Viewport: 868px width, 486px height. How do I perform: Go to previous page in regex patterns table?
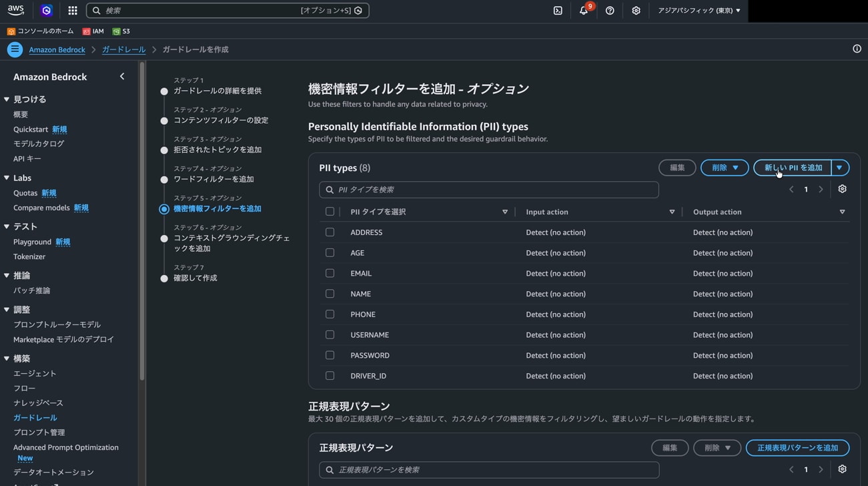pos(791,470)
